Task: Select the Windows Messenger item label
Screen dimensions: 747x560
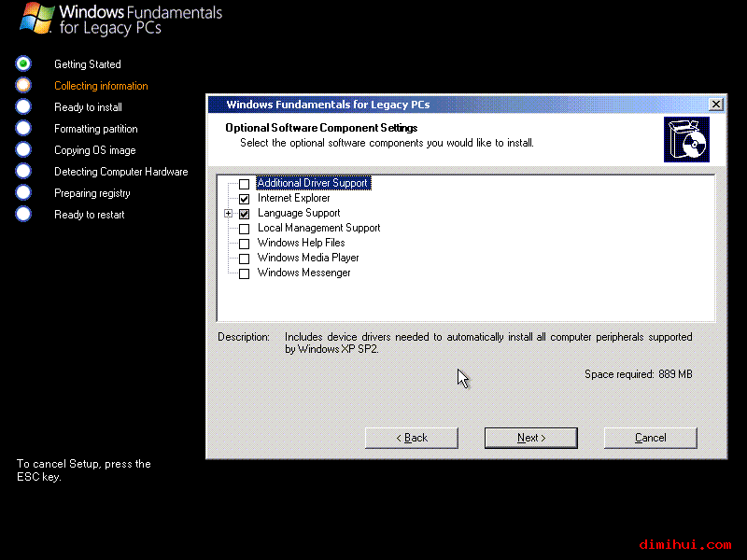Action: point(304,273)
